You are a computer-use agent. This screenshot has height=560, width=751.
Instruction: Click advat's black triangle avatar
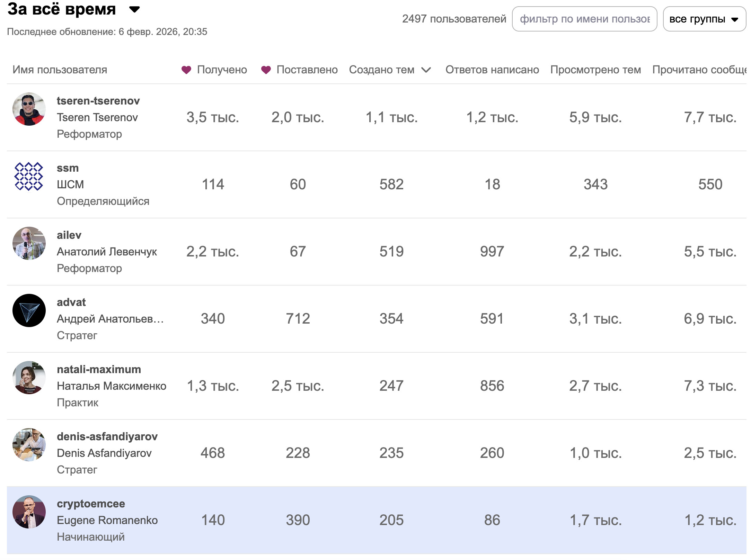(x=29, y=310)
